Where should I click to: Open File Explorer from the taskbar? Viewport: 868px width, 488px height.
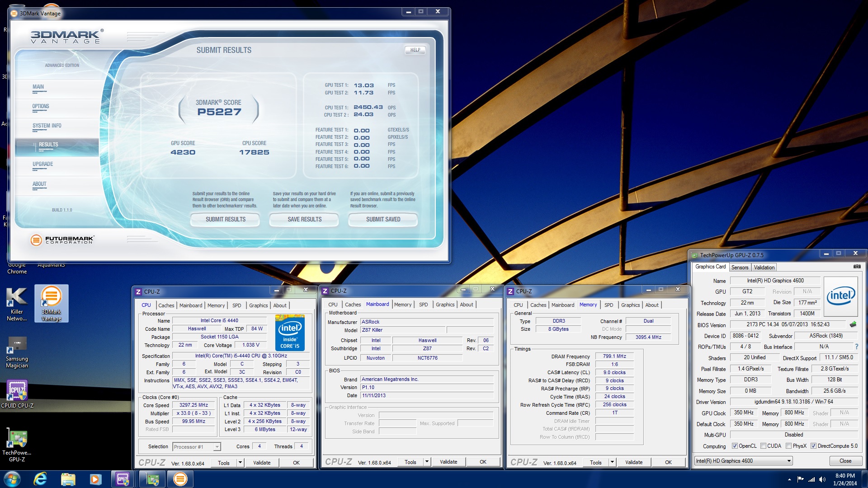tap(68, 479)
